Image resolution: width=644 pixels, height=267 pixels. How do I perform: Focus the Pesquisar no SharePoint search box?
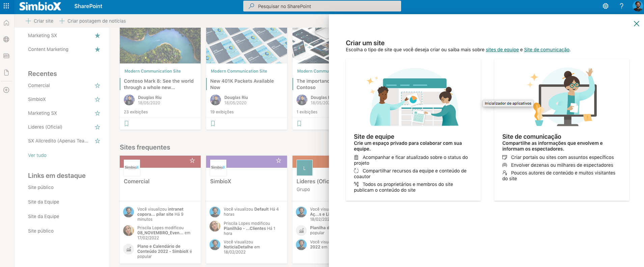click(x=322, y=6)
